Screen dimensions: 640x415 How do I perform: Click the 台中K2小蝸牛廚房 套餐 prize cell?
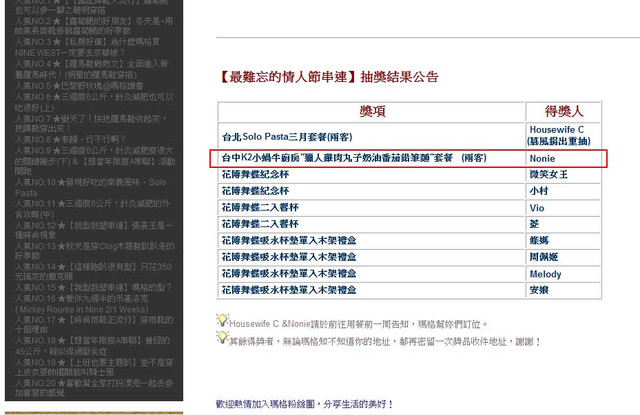pos(371,158)
